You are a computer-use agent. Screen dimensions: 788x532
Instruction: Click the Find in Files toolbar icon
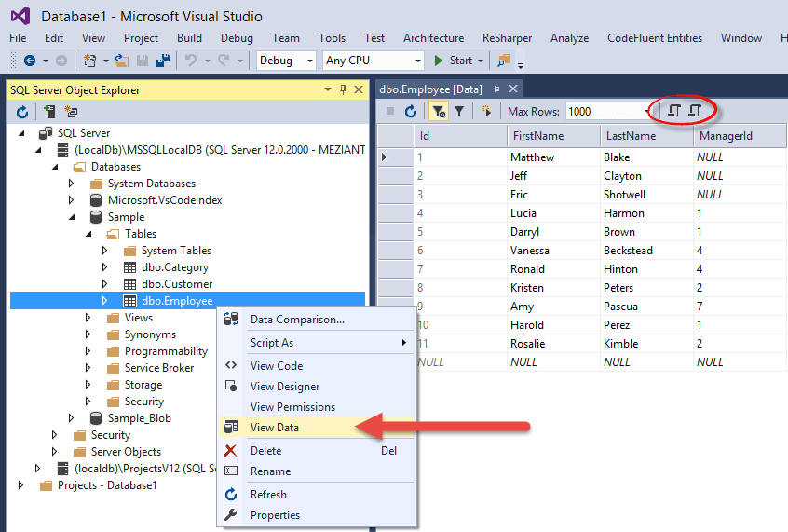click(504, 61)
